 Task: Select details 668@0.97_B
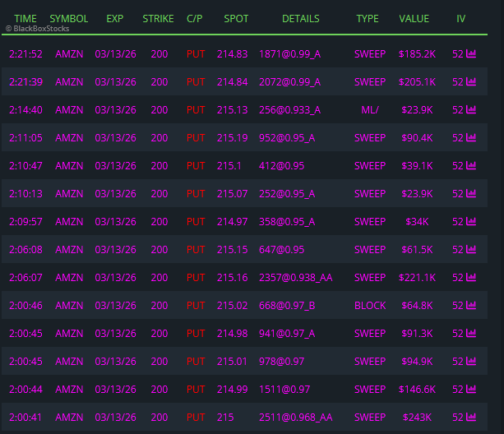pos(287,306)
